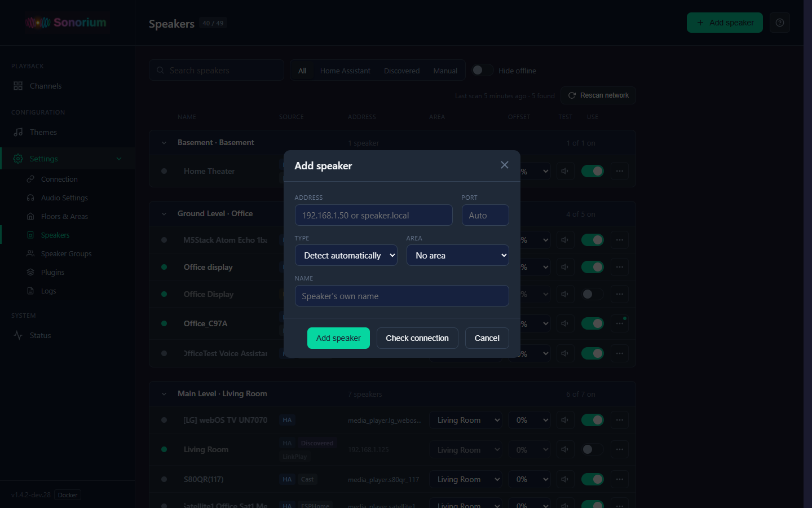Toggle Hide offline switch
Image resolution: width=812 pixels, height=508 pixels.
coord(483,70)
